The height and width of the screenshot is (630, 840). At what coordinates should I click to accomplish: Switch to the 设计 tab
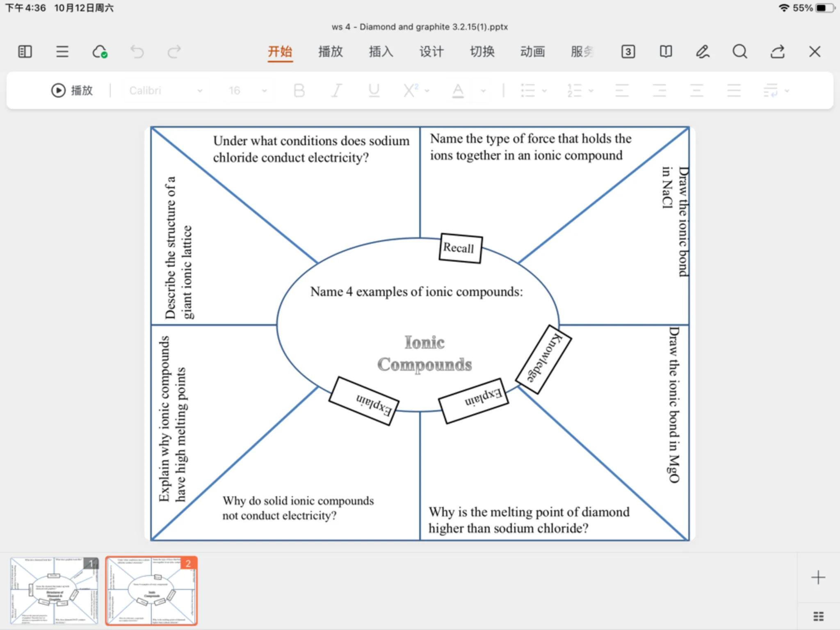pyautogui.click(x=431, y=52)
